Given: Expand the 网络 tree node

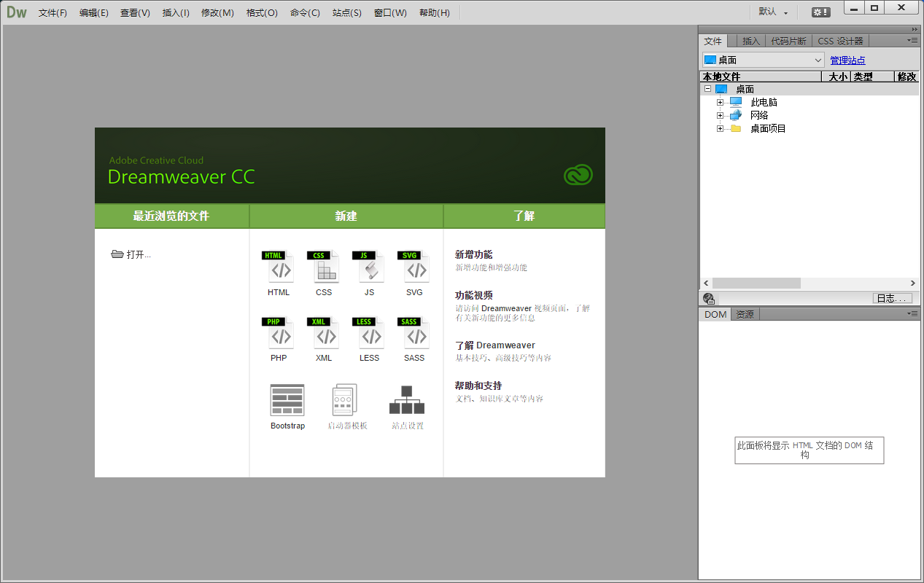Looking at the screenshot, I should pyautogui.click(x=721, y=115).
